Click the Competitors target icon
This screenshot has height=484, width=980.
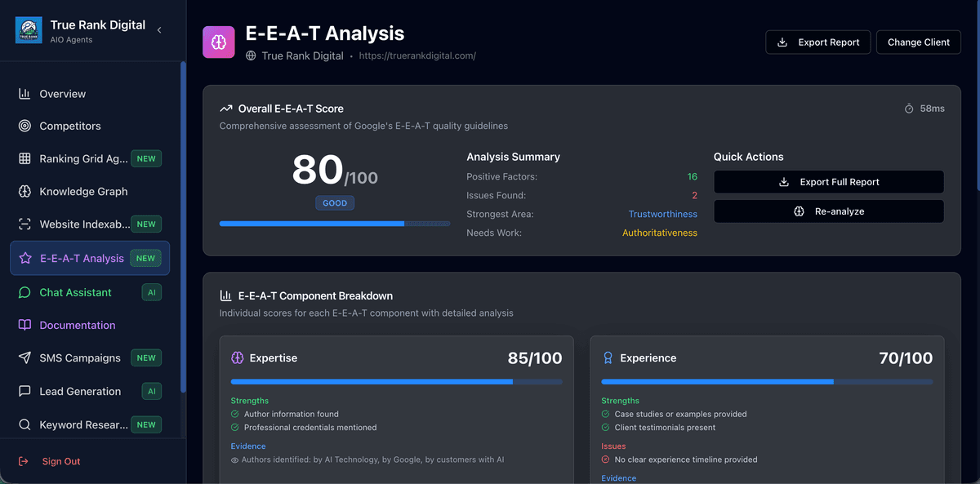(24, 126)
